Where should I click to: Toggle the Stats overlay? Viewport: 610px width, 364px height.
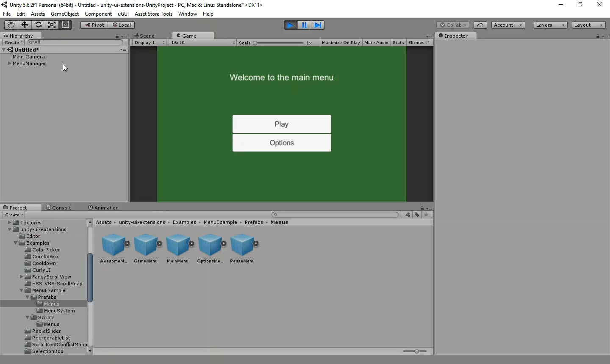398,43
